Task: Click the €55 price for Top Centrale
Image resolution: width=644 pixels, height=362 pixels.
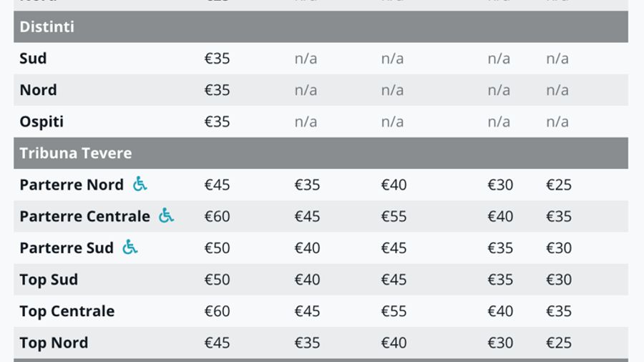Action: [394, 311]
